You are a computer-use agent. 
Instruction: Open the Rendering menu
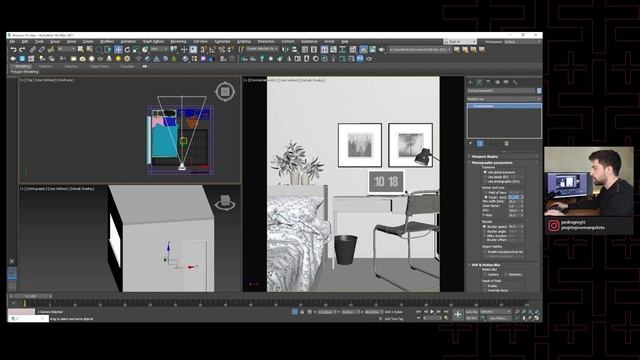[178, 42]
